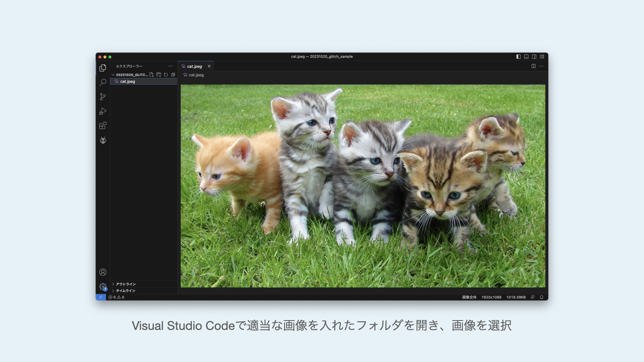Open the Accounts menu icon

click(x=103, y=272)
